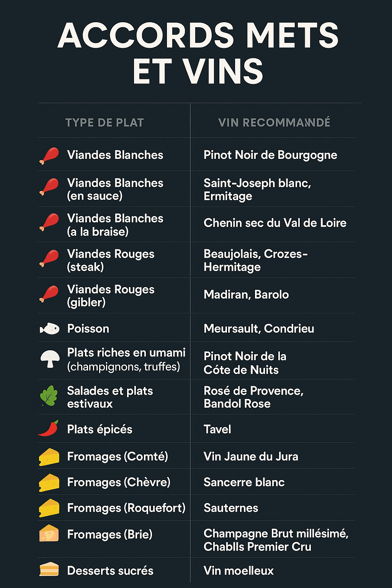The image size is (392, 588).
Task: Click the drumstick icon beside gibier row
Action: 49,294
